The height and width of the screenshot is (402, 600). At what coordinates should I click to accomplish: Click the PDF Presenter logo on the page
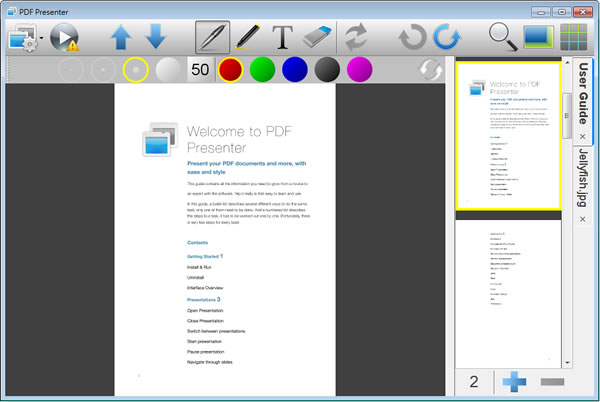click(160, 140)
